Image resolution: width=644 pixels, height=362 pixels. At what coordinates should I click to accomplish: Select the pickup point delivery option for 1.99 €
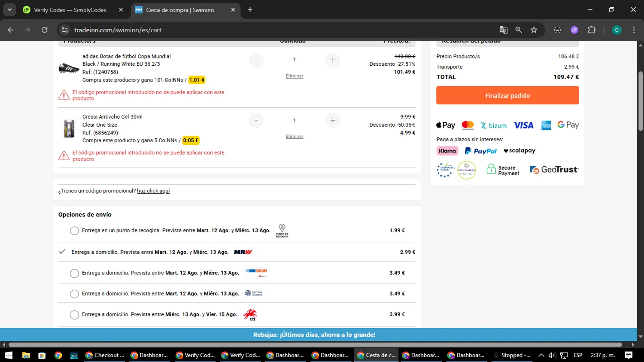tap(74, 231)
